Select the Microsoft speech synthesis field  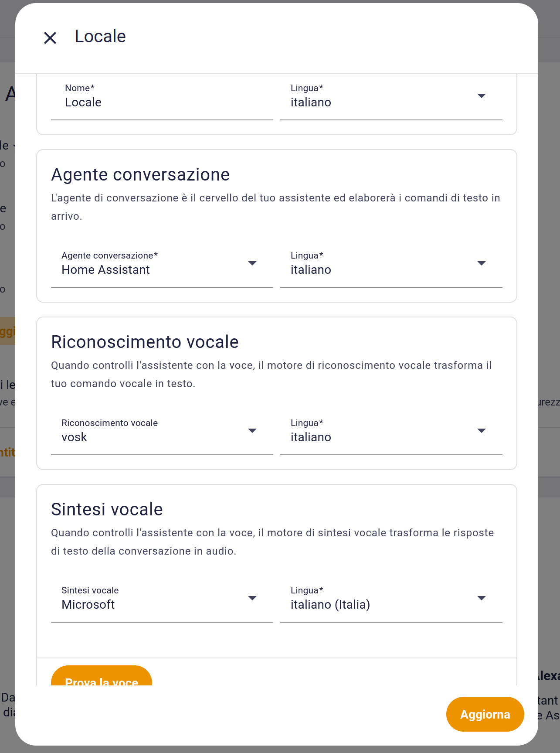(x=88, y=605)
